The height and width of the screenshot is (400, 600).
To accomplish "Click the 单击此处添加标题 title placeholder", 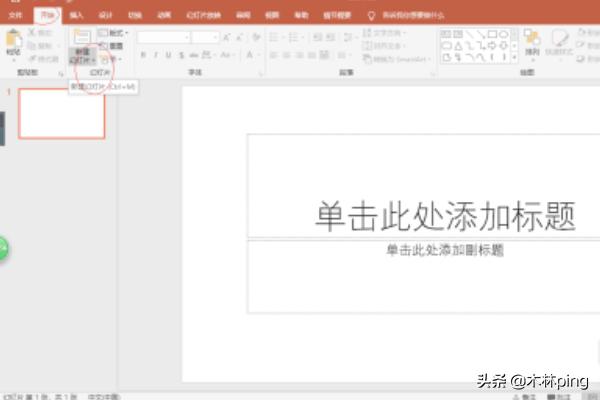I will click(x=445, y=216).
